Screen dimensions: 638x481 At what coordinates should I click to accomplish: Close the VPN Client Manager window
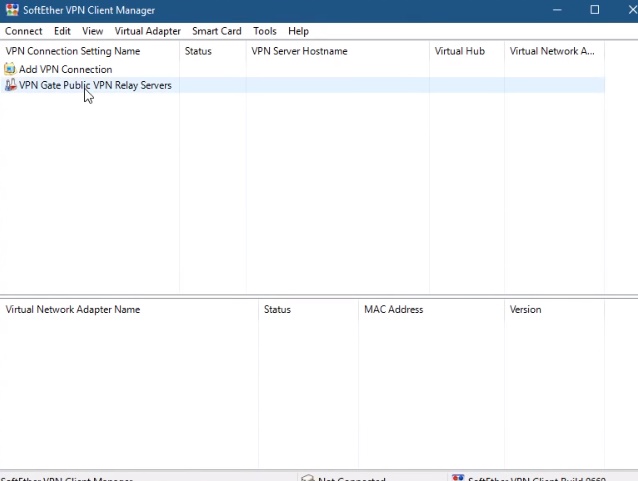click(x=632, y=10)
